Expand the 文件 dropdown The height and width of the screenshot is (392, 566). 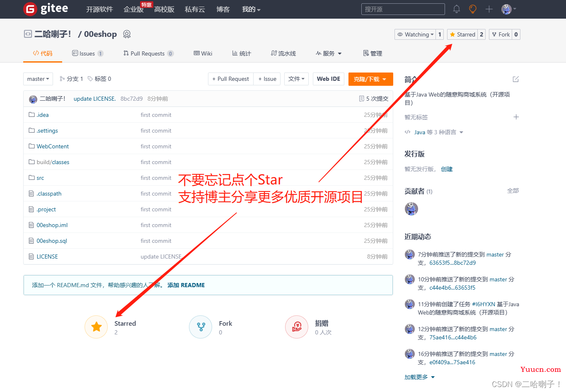tap(296, 79)
